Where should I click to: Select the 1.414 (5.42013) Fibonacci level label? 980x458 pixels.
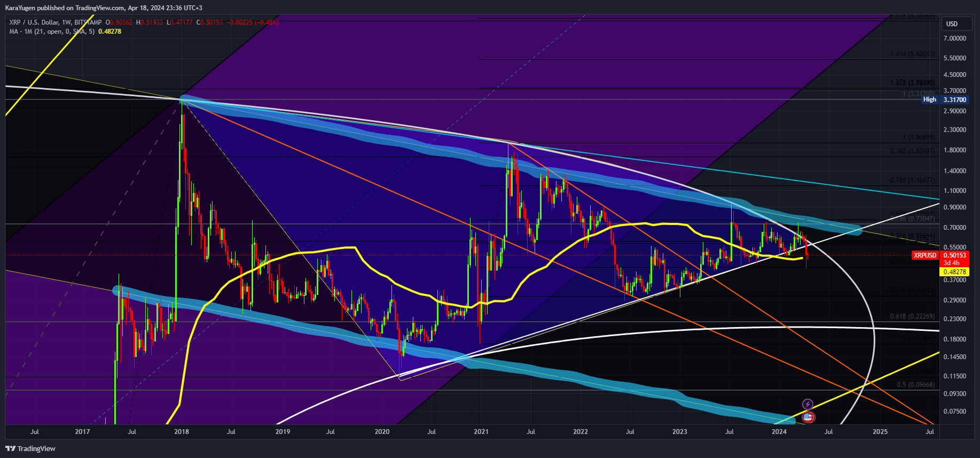point(912,54)
